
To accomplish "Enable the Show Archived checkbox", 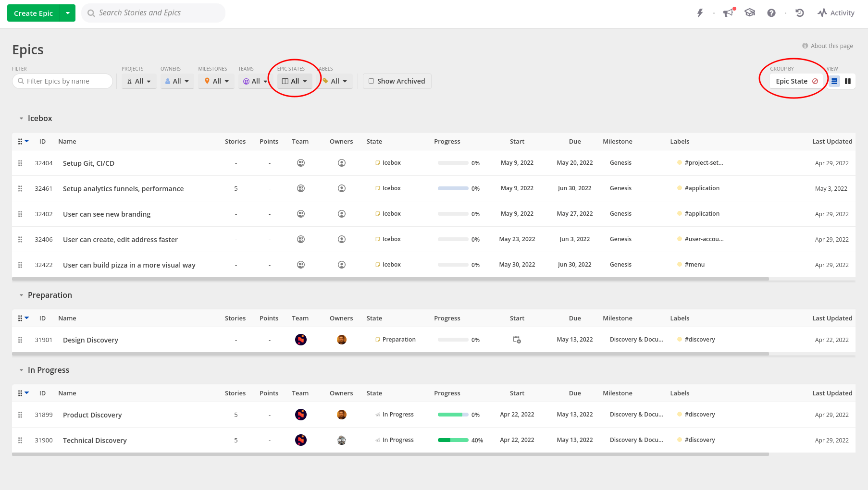I will (x=372, y=81).
